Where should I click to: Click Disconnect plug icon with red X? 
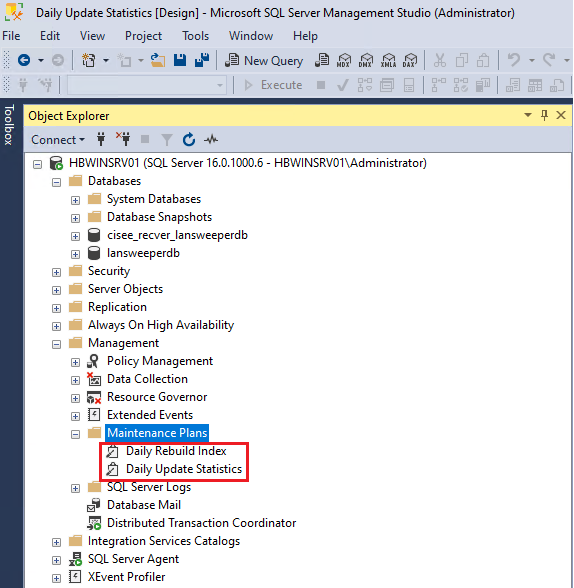(123, 139)
